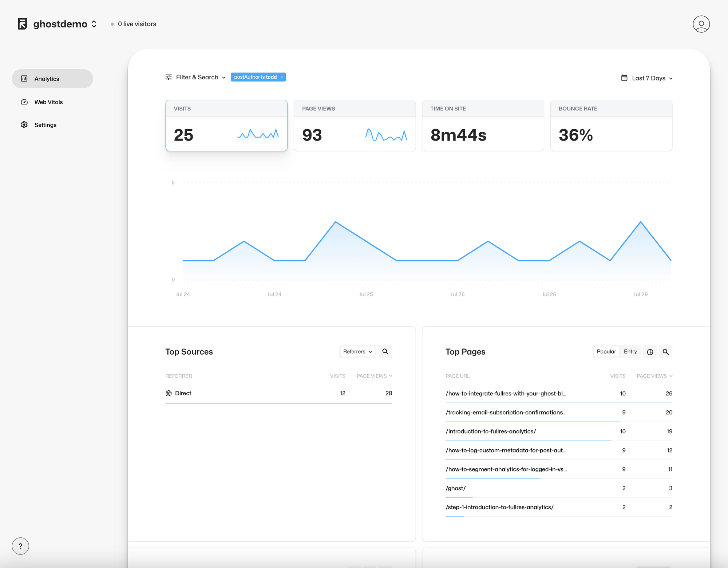Toggle Top Pages to Entry view

pyautogui.click(x=630, y=352)
